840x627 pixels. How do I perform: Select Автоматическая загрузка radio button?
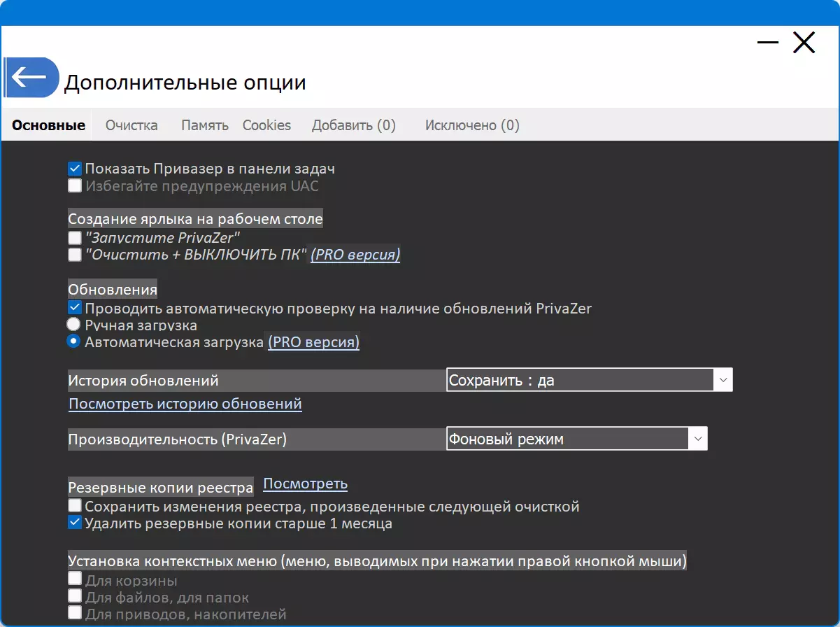73,341
